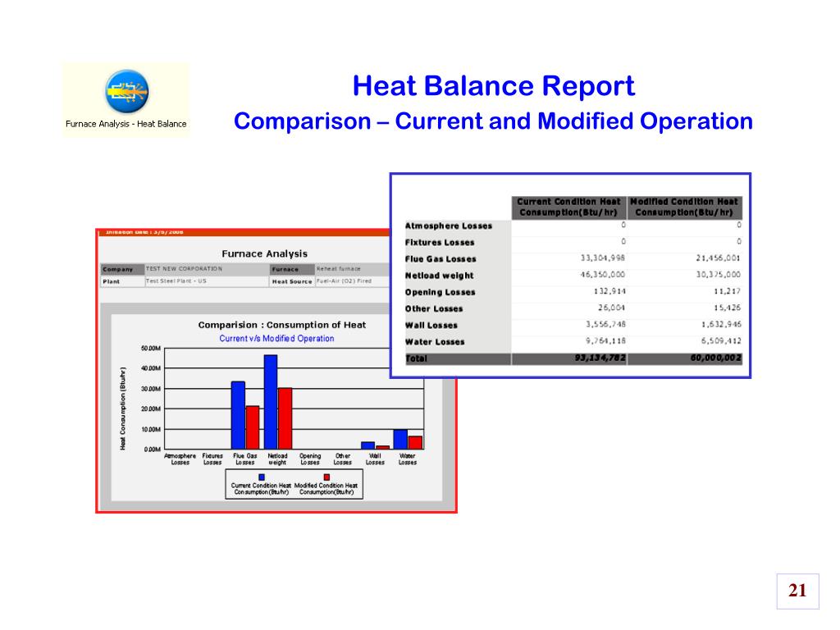Click the Furnace Analysis - Heat Balance app icon
This screenshot has height=630, width=840.
126,92
